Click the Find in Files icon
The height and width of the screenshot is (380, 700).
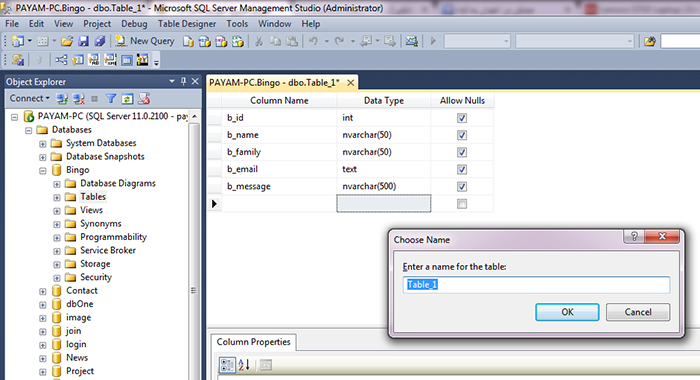(650, 42)
